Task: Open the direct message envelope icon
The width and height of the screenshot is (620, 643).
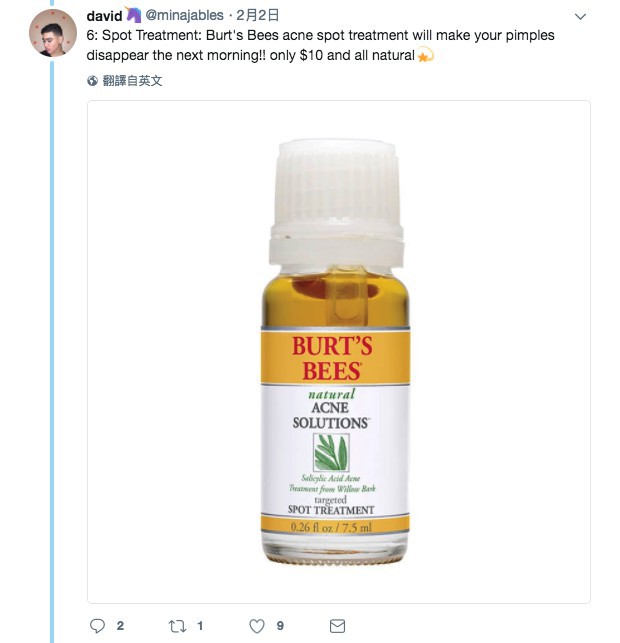Action: pyautogui.click(x=337, y=626)
